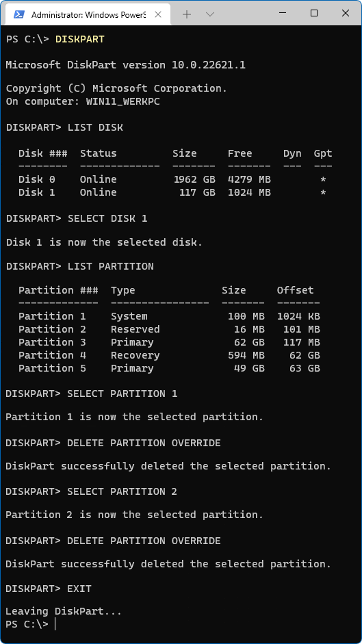Click the EXIT command line
Image resolution: width=362 pixels, height=644 pixels.
point(49,589)
